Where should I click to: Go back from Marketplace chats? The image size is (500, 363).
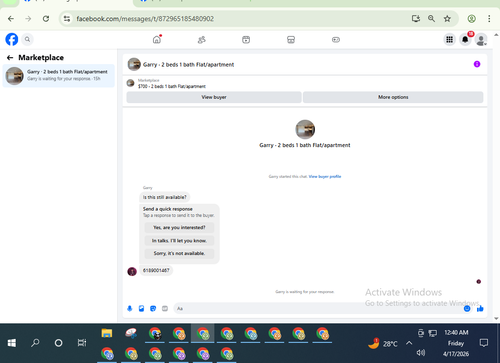(10, 58)
